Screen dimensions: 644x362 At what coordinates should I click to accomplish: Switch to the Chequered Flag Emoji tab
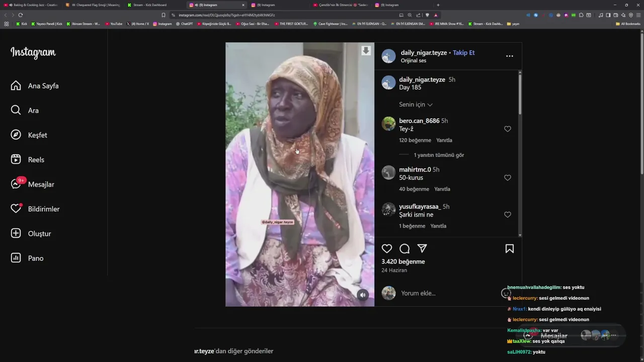point(93,5)
